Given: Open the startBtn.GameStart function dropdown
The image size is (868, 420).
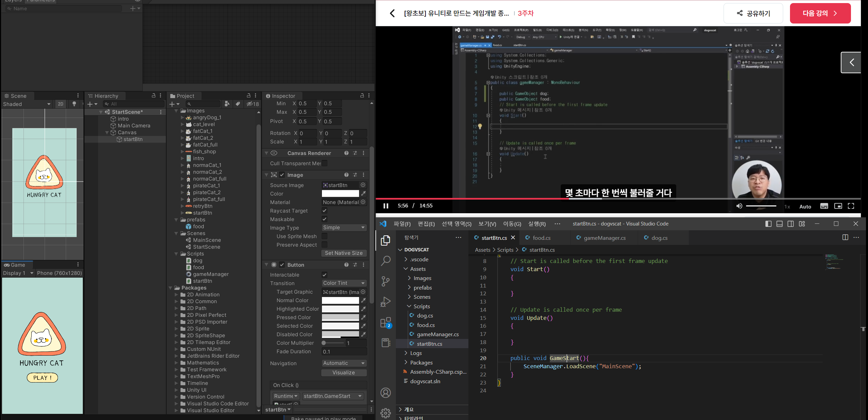Looking at the screenshot, I should 333,396.
